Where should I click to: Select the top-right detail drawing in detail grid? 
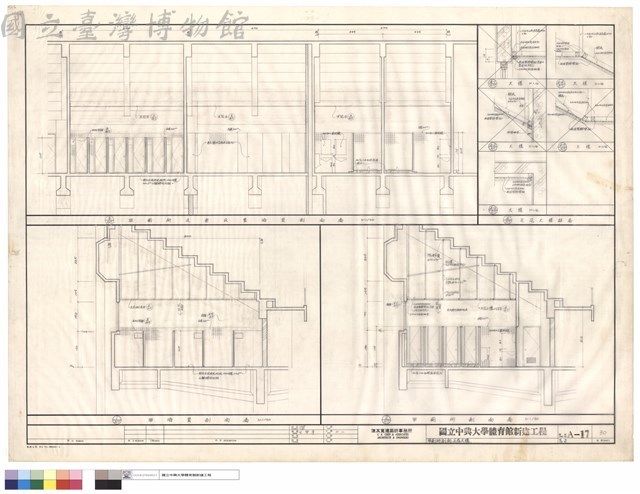(x=580, y=56)
